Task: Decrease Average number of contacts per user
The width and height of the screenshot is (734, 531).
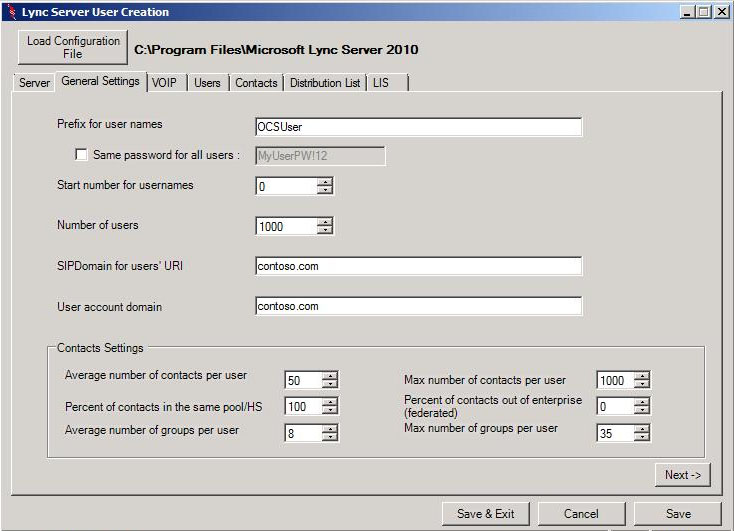Action: tap(330, 384)
